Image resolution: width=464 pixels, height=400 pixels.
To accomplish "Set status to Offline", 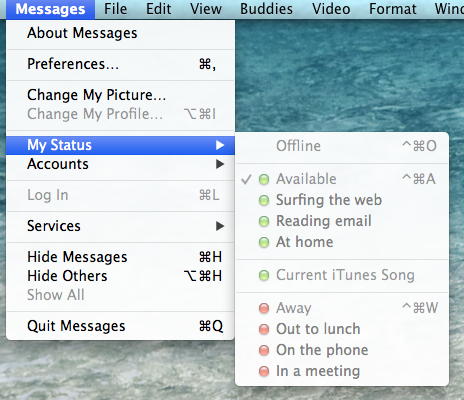I will [x=342, y=146].
